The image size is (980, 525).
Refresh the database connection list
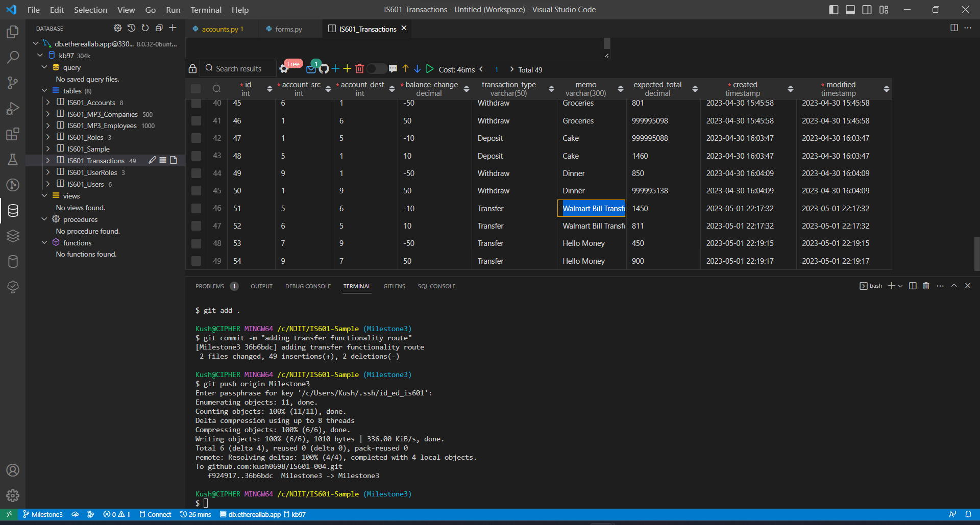[145, 28]
